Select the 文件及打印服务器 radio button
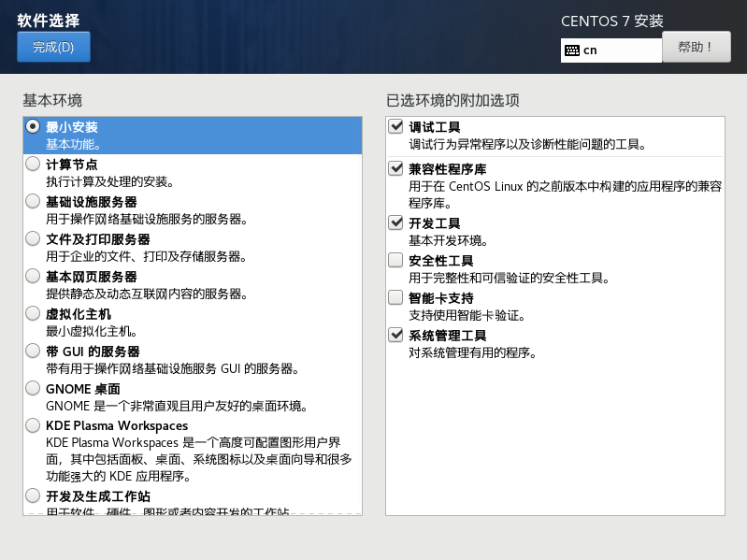 (x=33, y=238)
